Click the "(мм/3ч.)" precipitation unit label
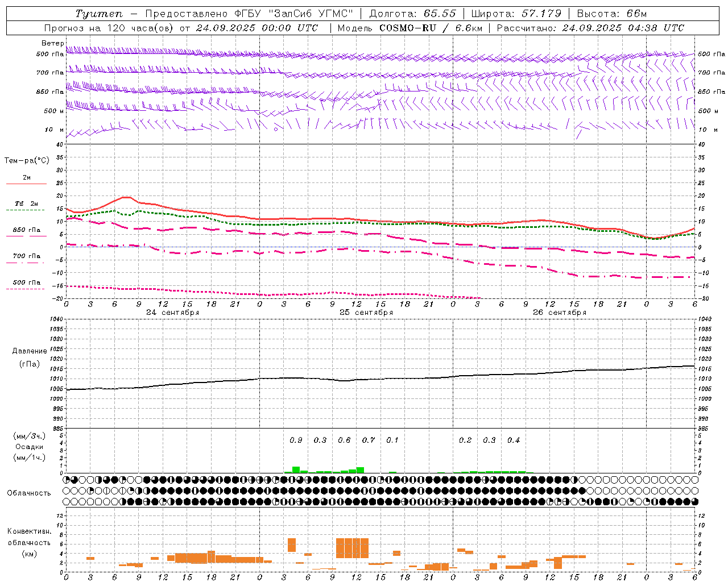This screenshot has width=728, height=582. click(x=30, y=436)
